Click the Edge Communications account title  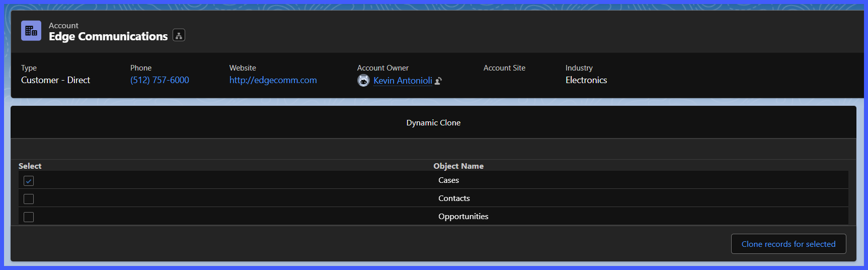[108, 36]
